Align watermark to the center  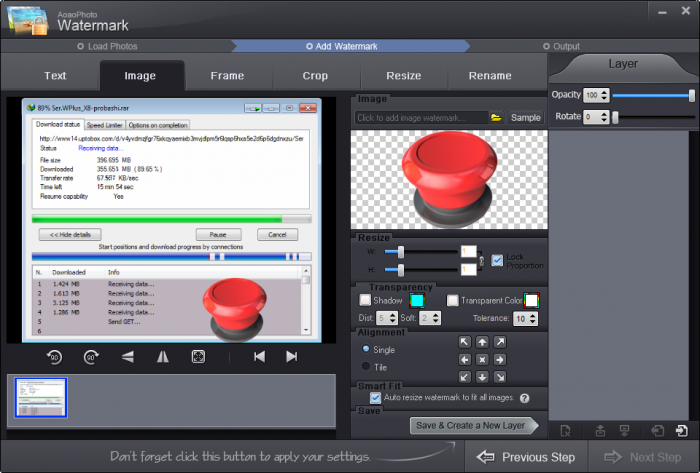(482, 360)
